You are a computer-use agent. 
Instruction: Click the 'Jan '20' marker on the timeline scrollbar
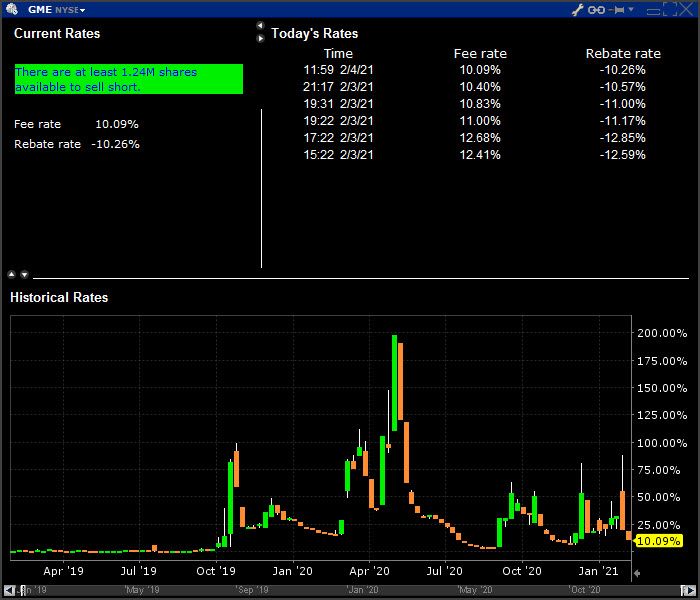(362, 590)
